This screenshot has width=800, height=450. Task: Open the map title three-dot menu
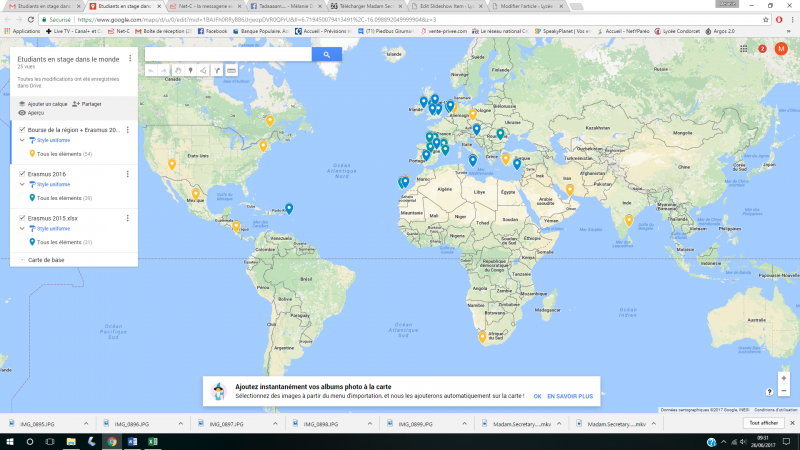[x=130, y=59]
